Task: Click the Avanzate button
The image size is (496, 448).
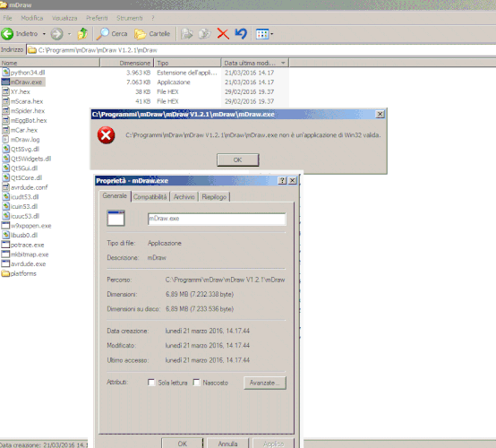Action: coord(265,383)
